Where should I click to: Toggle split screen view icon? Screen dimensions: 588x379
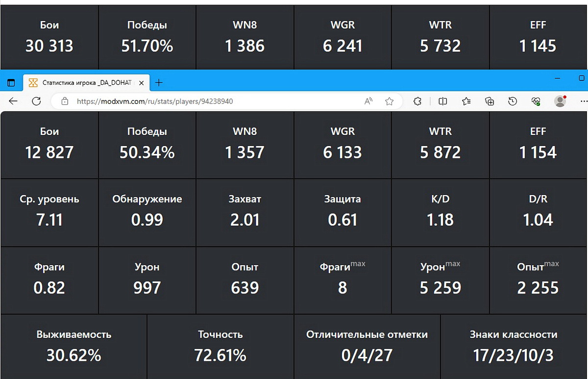[x=443, y=101]
